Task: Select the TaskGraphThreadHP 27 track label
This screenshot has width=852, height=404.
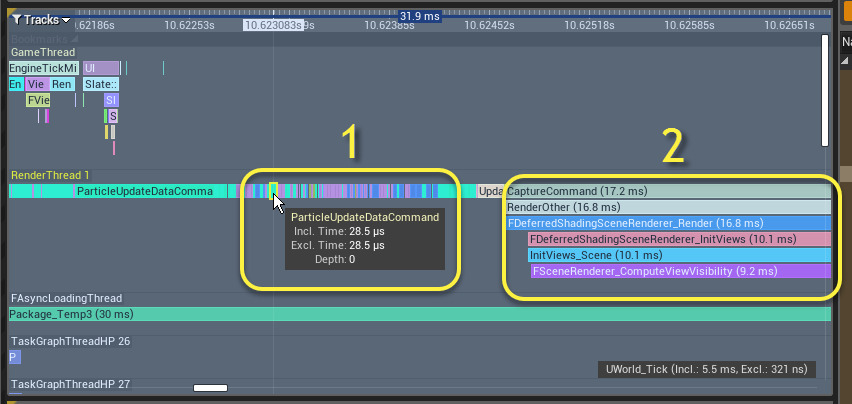Action: 71,384
